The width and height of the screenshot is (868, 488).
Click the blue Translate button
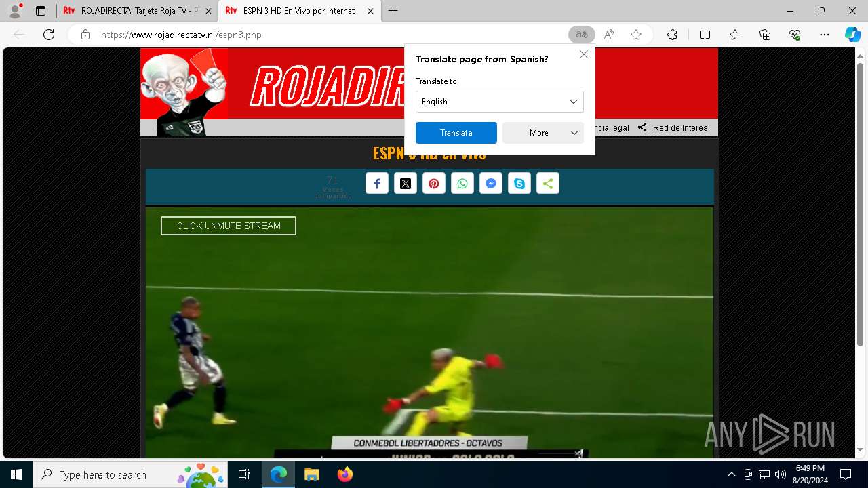pos(456,133)
